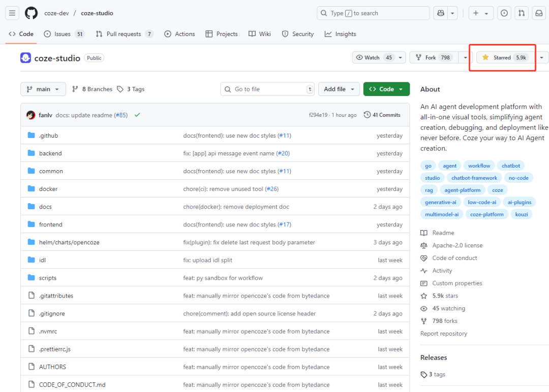Click the Go to file field
Viewport: 549px width, 392px height.
coord(267,89)
